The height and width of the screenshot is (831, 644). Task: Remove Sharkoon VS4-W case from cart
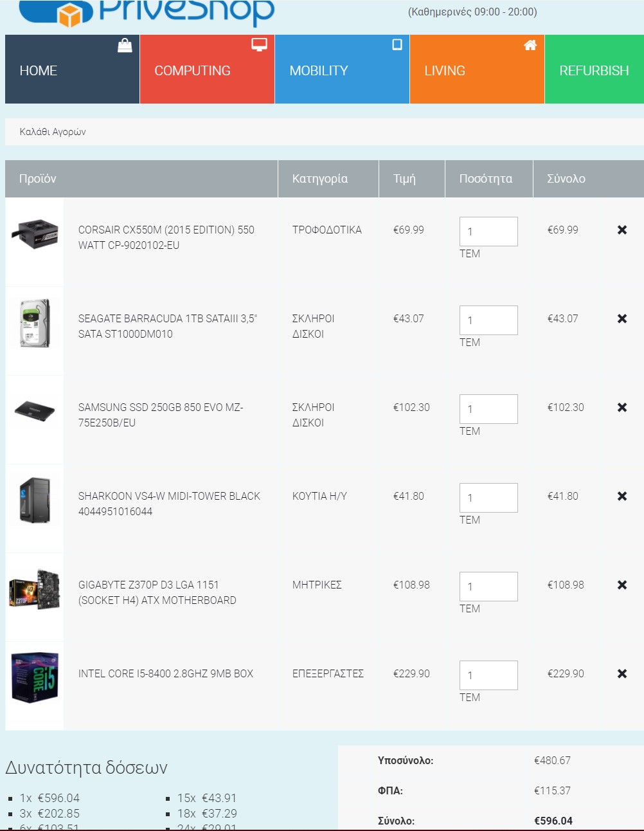[x=622, y=496]
